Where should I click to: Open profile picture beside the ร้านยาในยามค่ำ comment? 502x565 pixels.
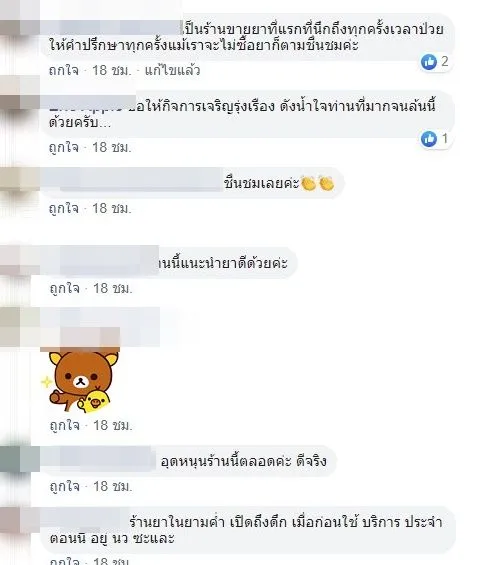point(19,520)
